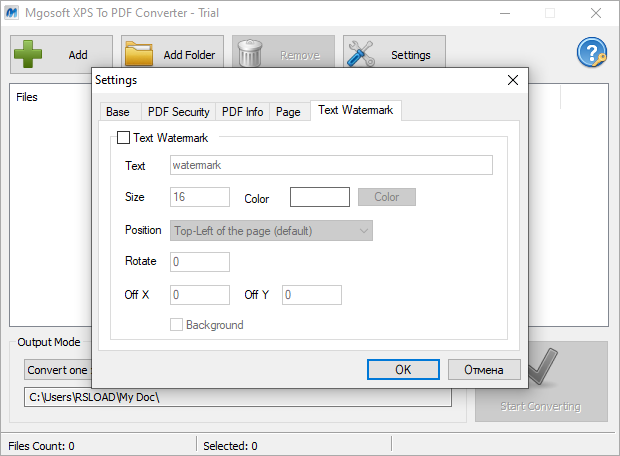The width and height of the screenshot is (620, 456).
Task: Click the Files column header
Action: (x=27, y=97)
